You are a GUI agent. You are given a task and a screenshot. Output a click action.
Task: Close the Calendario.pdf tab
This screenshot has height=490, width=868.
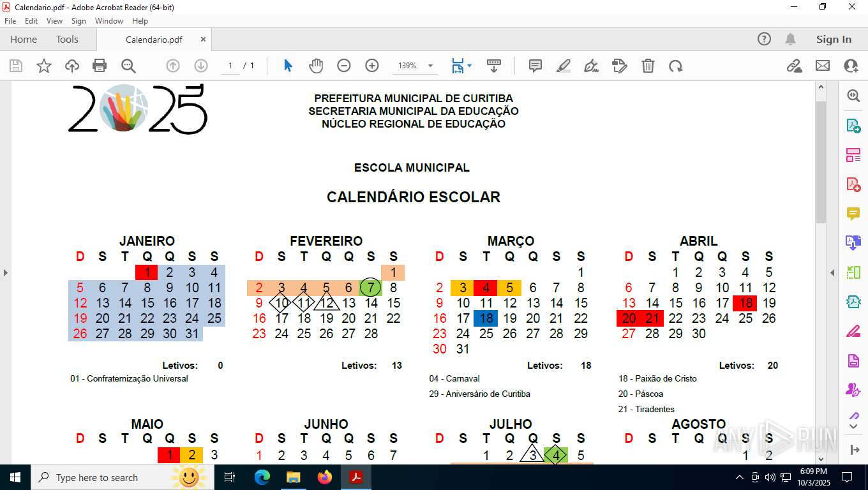pyautogui.click(x=203, y=39)
